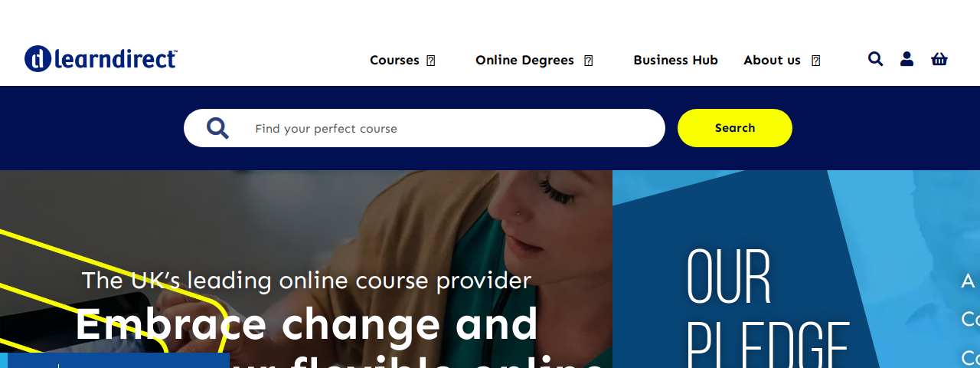
Task: Click the UK's leading online course provider text
Action: pos(306,281)
